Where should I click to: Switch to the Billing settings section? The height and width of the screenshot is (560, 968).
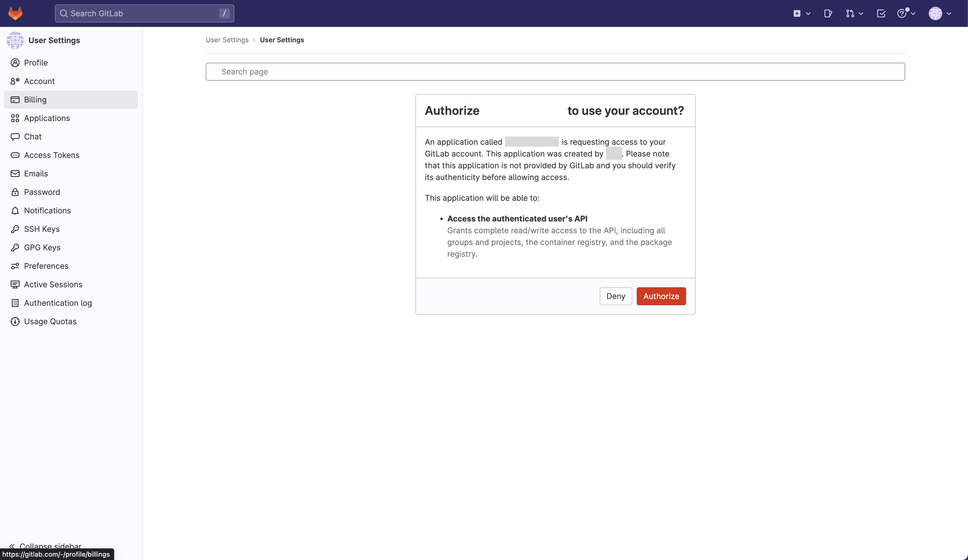tap(35, 99)
